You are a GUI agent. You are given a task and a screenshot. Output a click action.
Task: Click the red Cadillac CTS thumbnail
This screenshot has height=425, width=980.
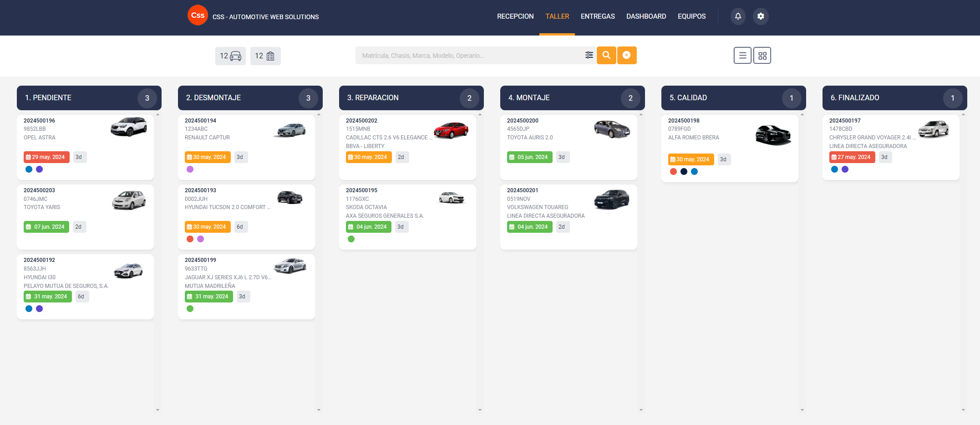tap(451, 130)
